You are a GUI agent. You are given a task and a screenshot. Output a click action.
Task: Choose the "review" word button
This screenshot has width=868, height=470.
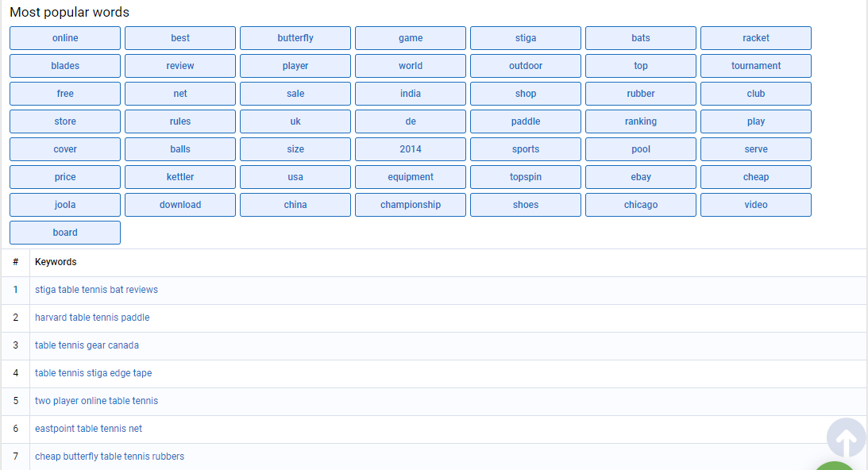(x=180, y=66)
